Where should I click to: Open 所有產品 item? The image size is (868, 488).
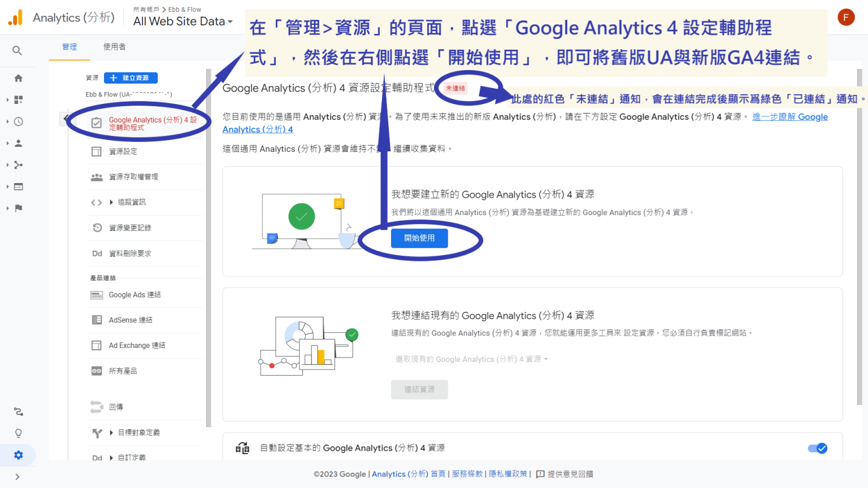pyautogui.click(x=123, y=371)
